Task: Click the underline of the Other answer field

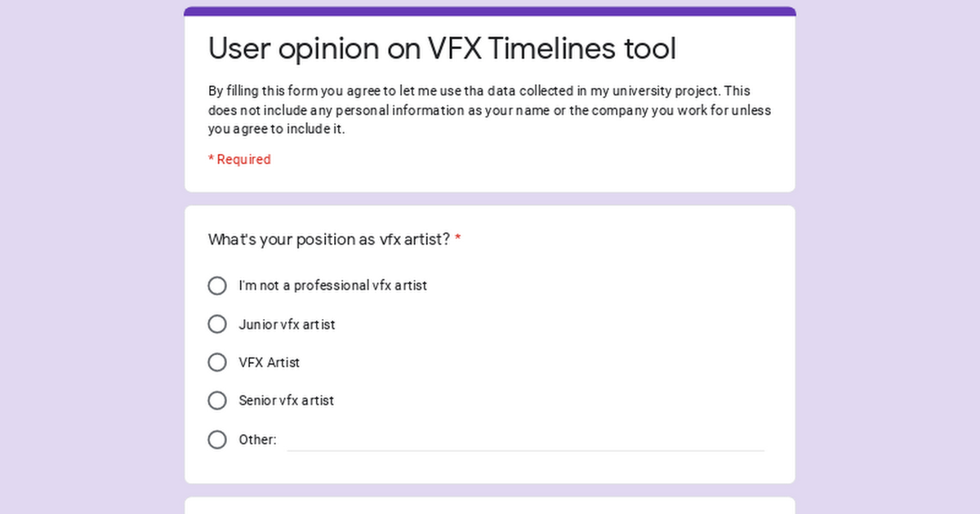Action: pyautogui.click(x=526, y=450)
